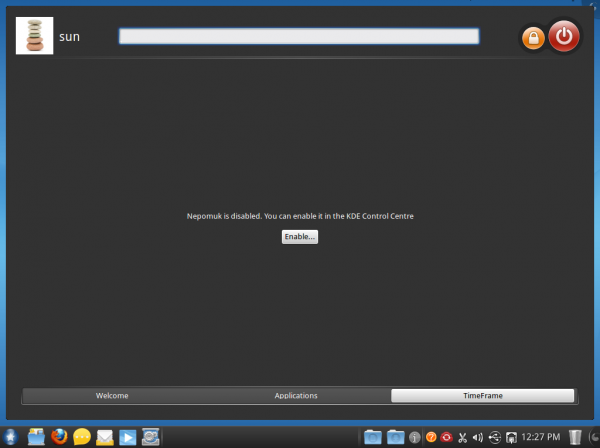Image resolution: width=600 pixels, height=448 pixels.
Task: Click the first blue folder icon in the panel
Action: [373, 437]
